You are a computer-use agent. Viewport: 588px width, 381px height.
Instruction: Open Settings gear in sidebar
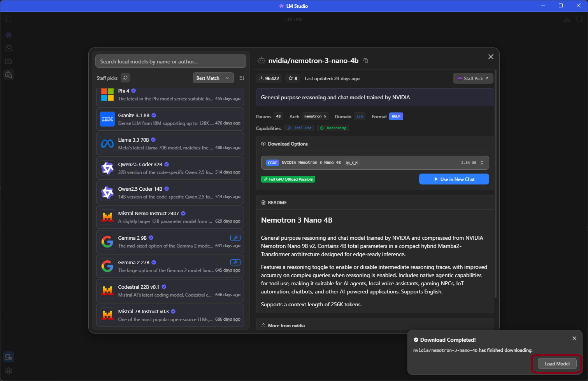click(9, 371)
